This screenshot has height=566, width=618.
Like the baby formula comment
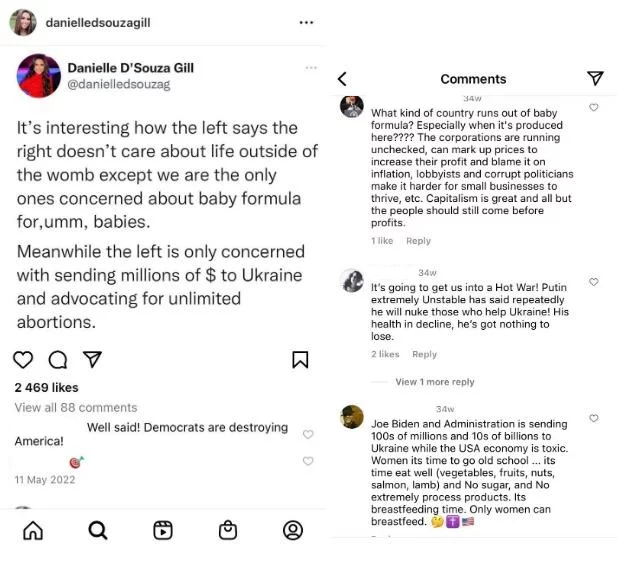(x=593, y=107)
